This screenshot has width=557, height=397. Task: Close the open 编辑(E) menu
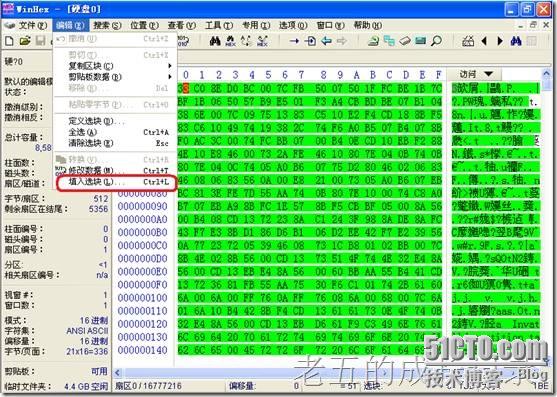coord(70,26)
